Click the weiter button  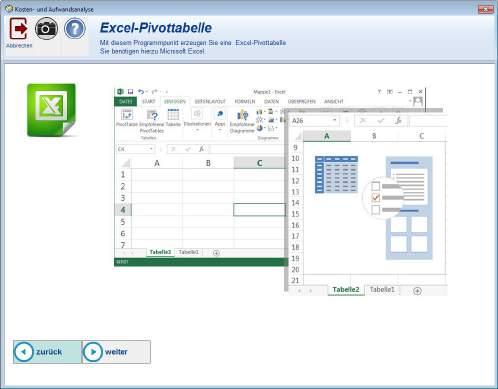coord(116,352)
